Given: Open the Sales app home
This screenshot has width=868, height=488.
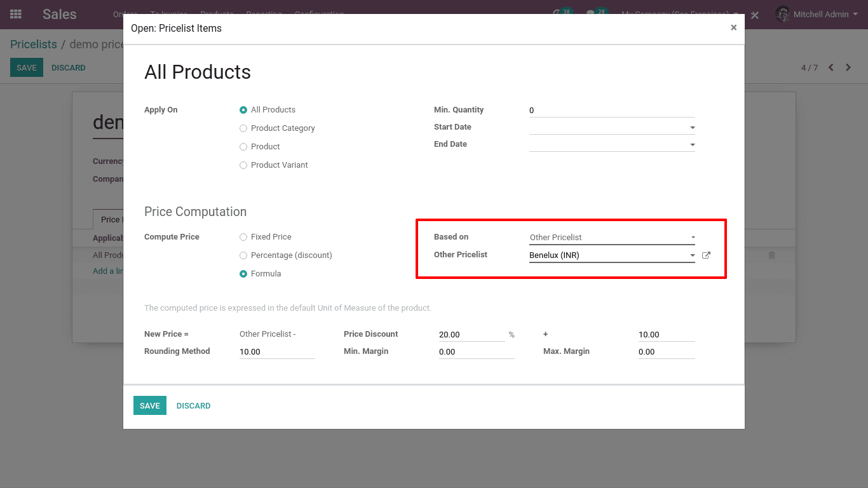Looking at the screenshot, I should point(60,14).
